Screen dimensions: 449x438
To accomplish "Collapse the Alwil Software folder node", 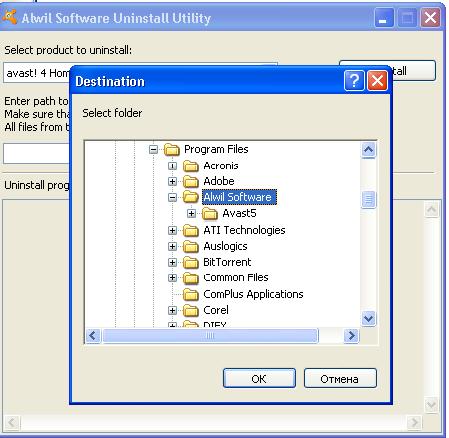I will [x=172, y=197].
